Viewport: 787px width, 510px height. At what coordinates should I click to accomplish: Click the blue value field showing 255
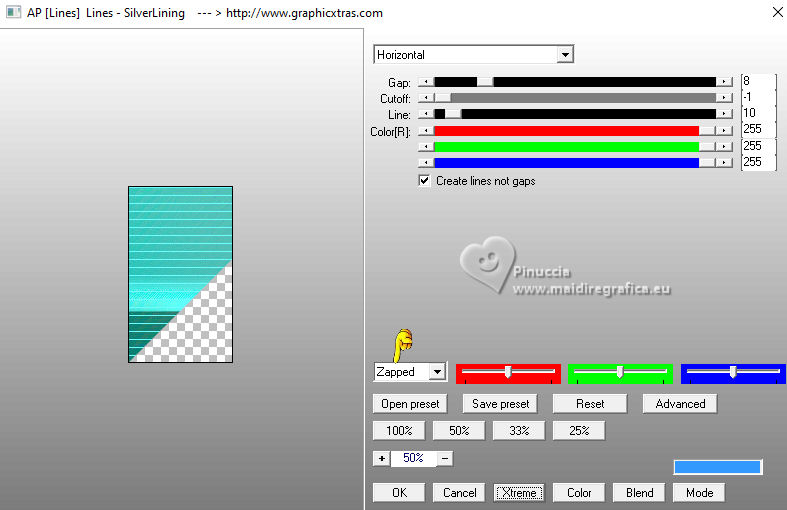pyautogui.click(x=758, y=162)
